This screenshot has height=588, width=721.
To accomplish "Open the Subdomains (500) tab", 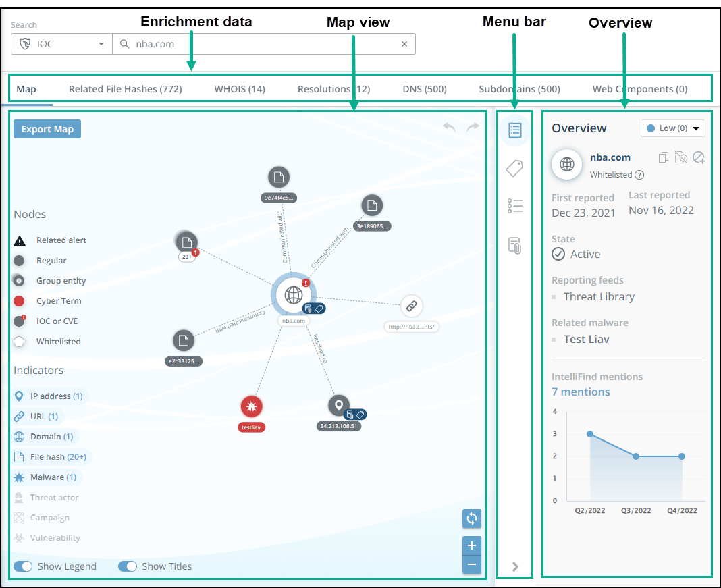I will click(520, 89).
